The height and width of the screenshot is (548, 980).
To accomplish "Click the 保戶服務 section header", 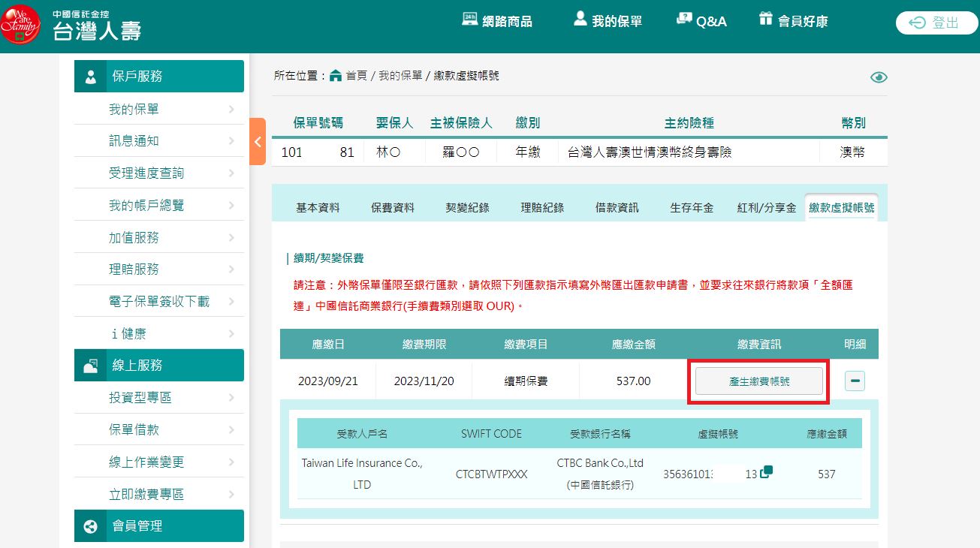I will coord(159,77).
